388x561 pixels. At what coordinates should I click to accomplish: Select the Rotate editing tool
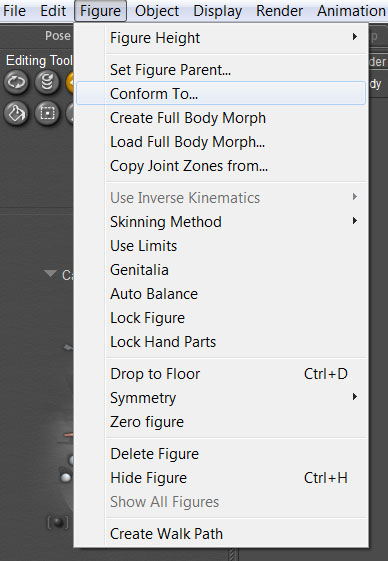point(16,83)
